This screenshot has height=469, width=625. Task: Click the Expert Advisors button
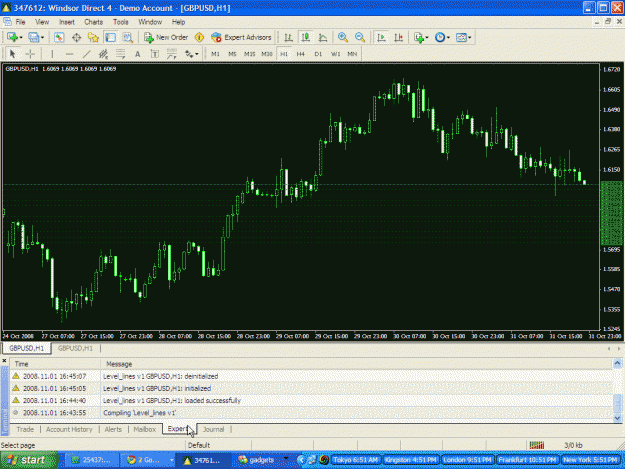[x=241, y=37]
